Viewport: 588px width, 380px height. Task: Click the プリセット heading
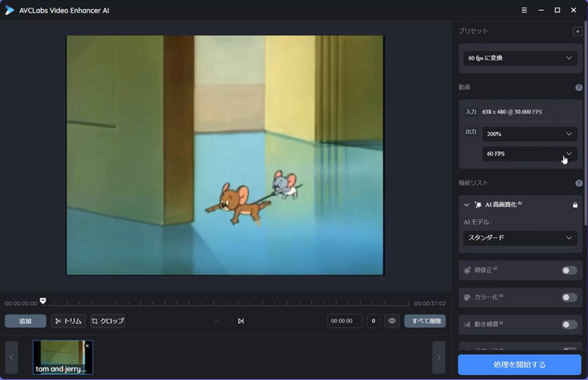474,31
